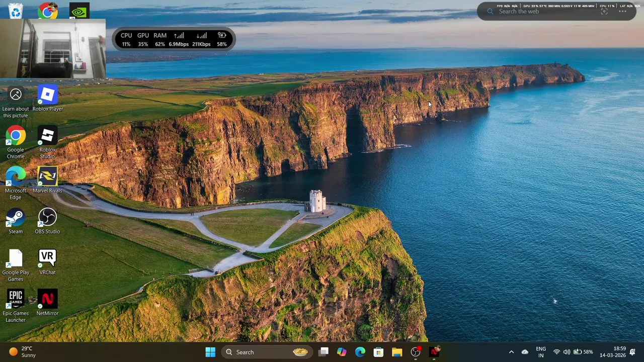
Task: Open the notifications bell icon
Action: pyautogui.click(x=632, y=352)
